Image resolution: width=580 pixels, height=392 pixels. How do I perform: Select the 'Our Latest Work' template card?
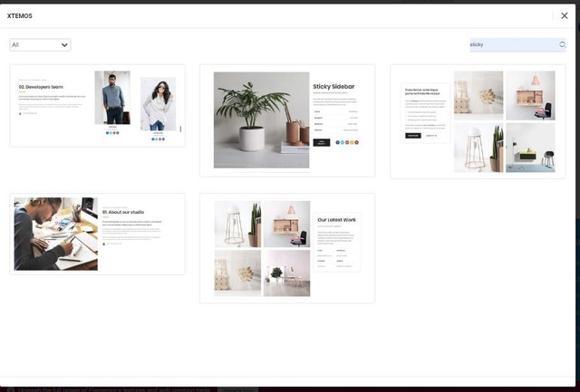tap(287, 248)
